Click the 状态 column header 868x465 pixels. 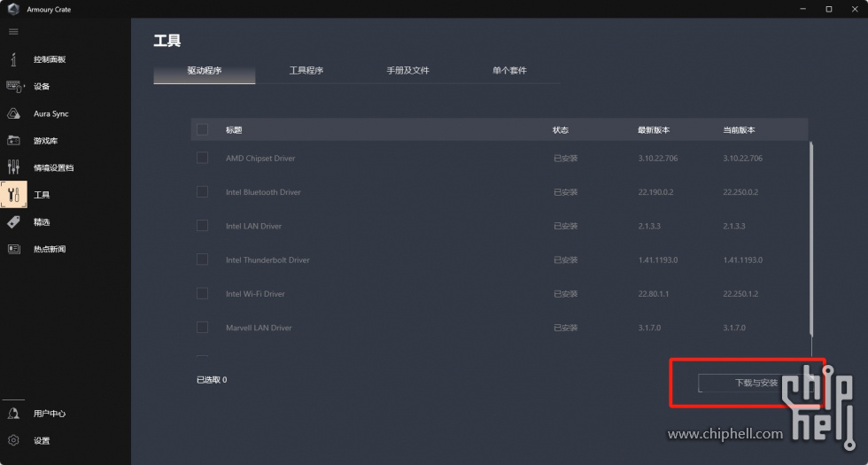(x=560, y=130)
